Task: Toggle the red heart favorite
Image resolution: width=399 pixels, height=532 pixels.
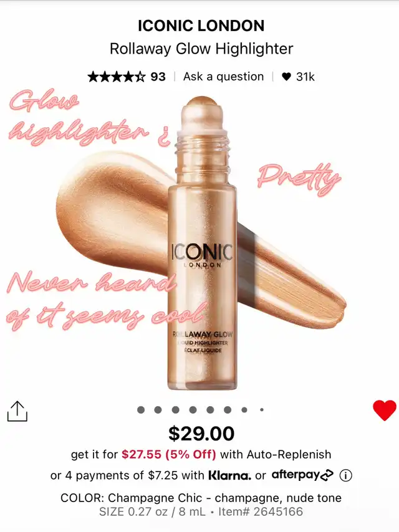Action: click(385, 410)
